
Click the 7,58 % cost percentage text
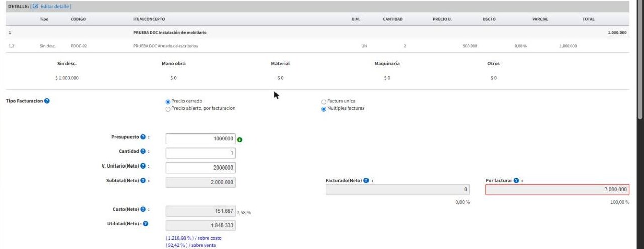[244, 213]
